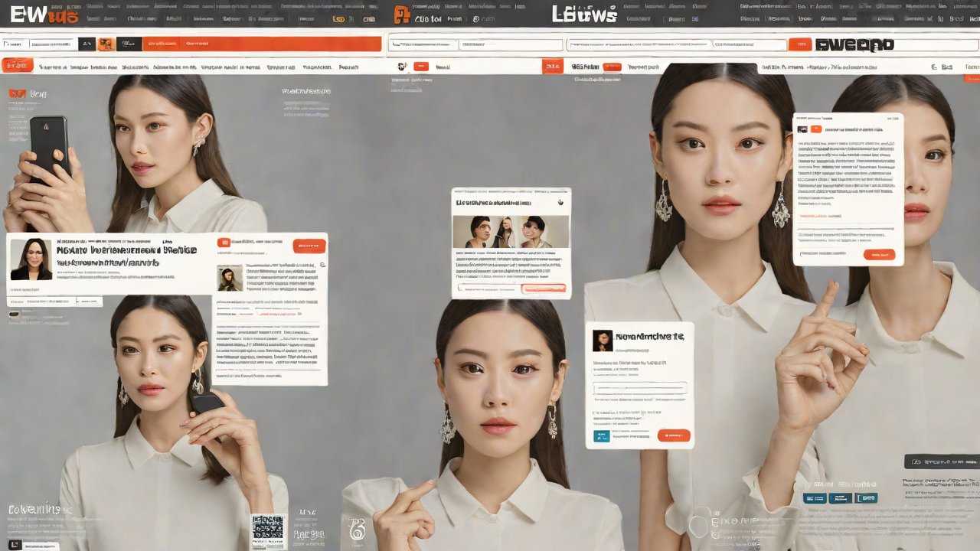Click orange button in right text popup

878,254
